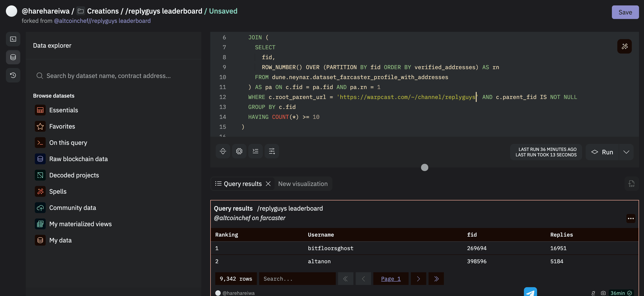Viewport: 644px width, 296px height.
Task: Click the AI magic wand button
Action: [624, 46]
